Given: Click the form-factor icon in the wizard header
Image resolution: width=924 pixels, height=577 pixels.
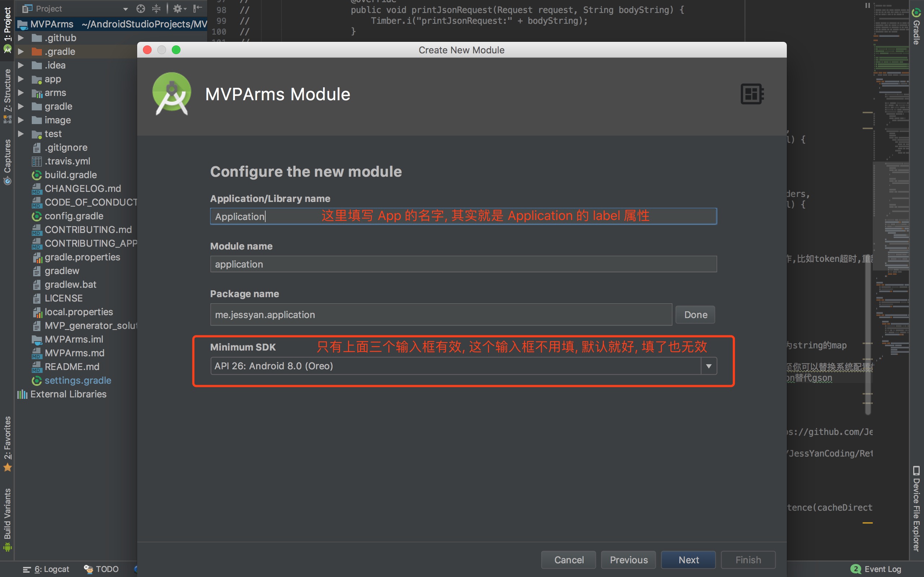Looking at the screenshot, I should click(752, 94).
